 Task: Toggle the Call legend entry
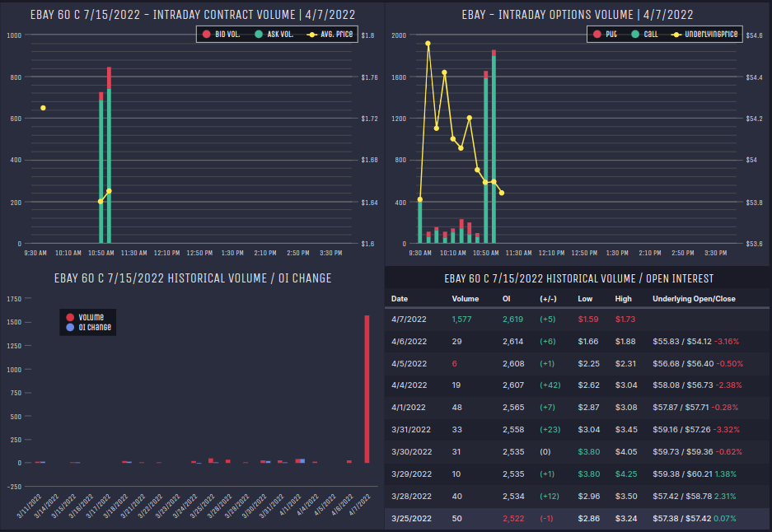pyautogui.click(x=644, y=34)
